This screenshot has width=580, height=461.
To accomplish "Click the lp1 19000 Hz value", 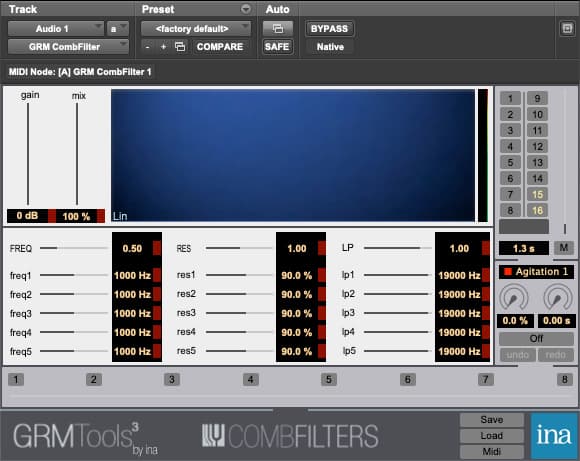I will [x=459, y=275].
